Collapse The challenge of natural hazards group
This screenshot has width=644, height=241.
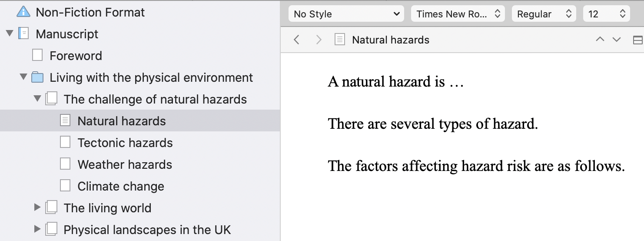(x=37, y=99)
